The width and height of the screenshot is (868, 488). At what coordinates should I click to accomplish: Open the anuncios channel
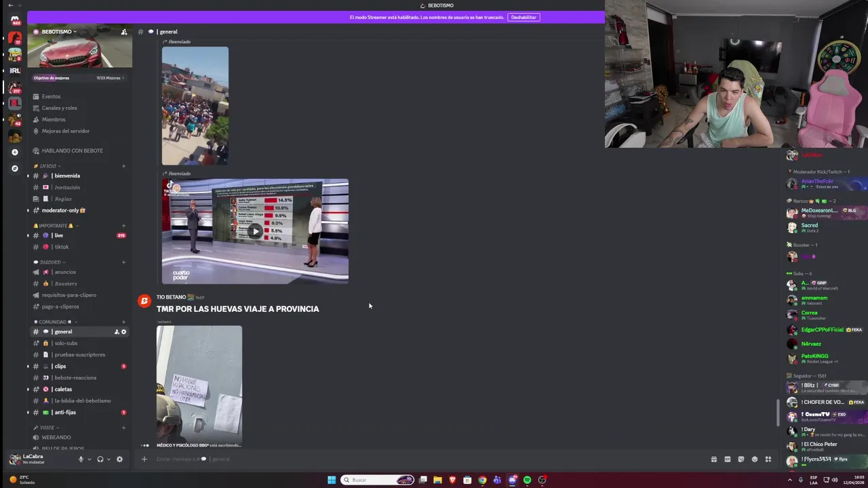pyautogui.click(x=80, y=272)
